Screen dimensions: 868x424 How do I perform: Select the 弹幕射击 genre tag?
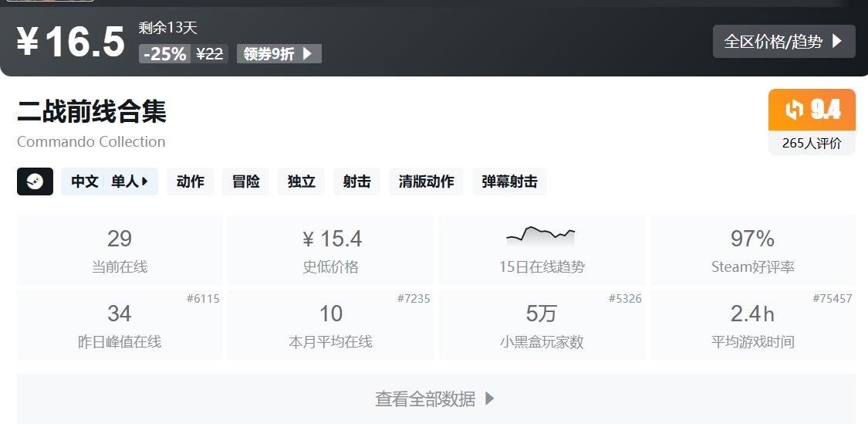(x=509, y=181)
